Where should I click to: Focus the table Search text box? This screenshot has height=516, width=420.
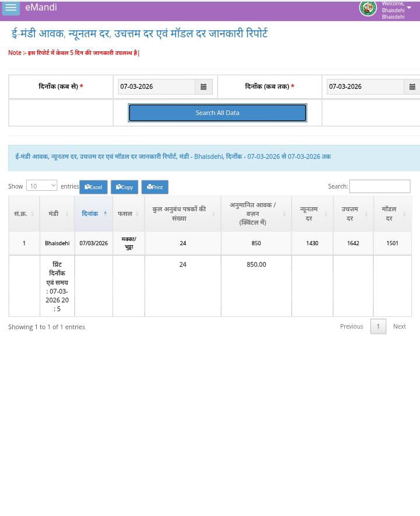[x=379, y=186]
